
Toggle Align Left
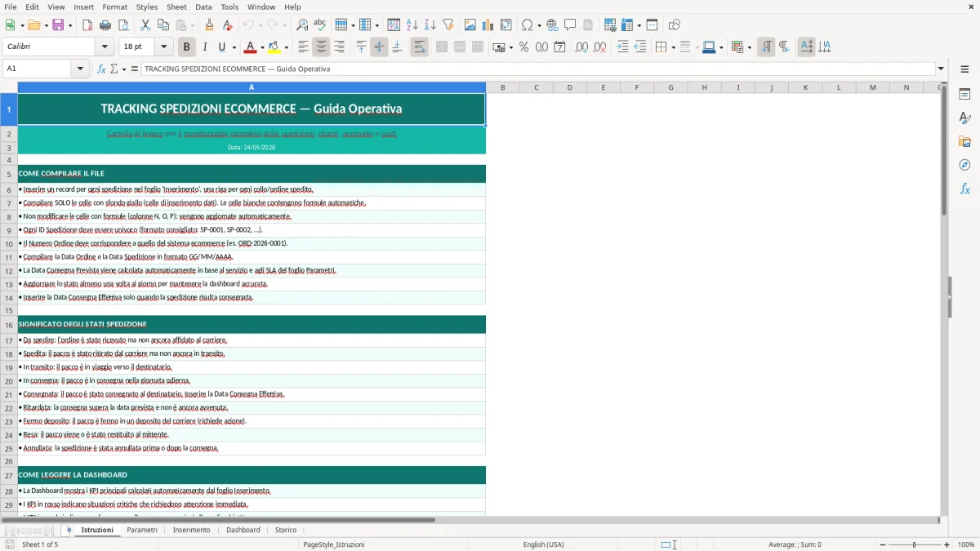303,47
